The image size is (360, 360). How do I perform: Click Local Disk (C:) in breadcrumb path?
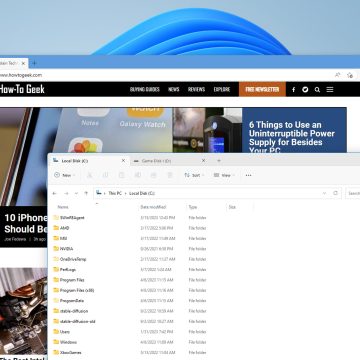coord(142,193)
